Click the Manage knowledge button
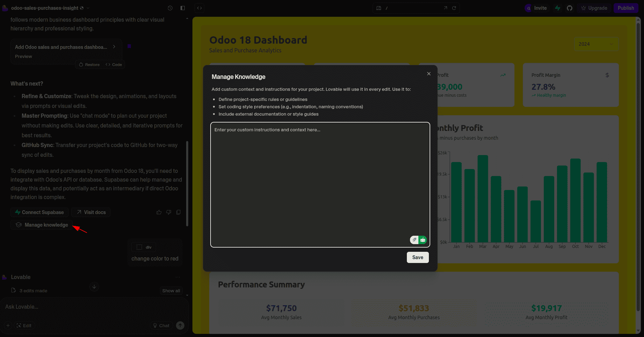Screen dimensions: 644x337 pyautogui.click(x=42, y=225)
